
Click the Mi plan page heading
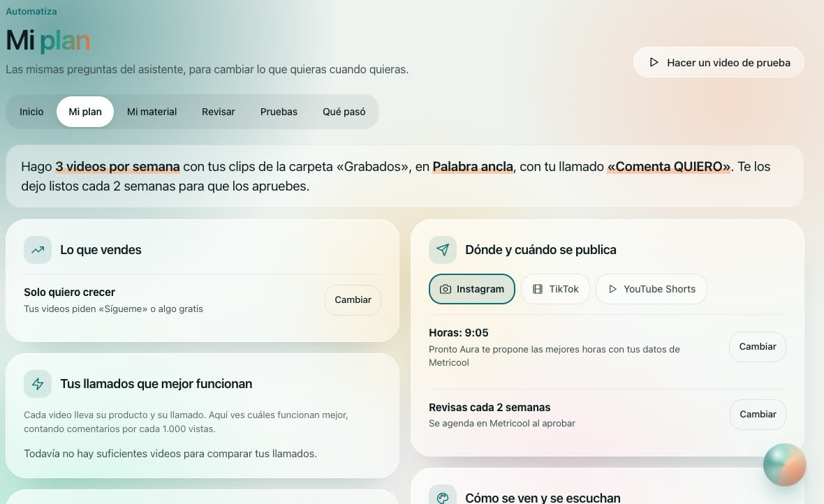tap(47, 40)
